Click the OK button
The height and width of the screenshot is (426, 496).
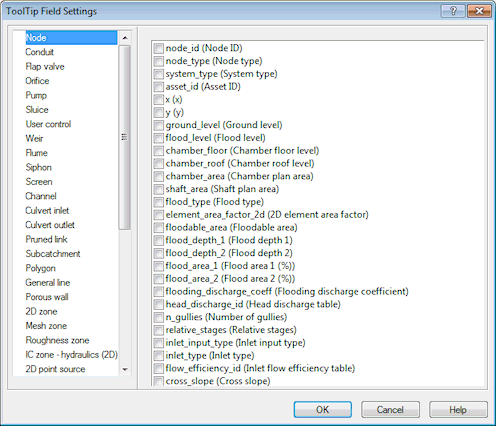[x=322, y=409]
